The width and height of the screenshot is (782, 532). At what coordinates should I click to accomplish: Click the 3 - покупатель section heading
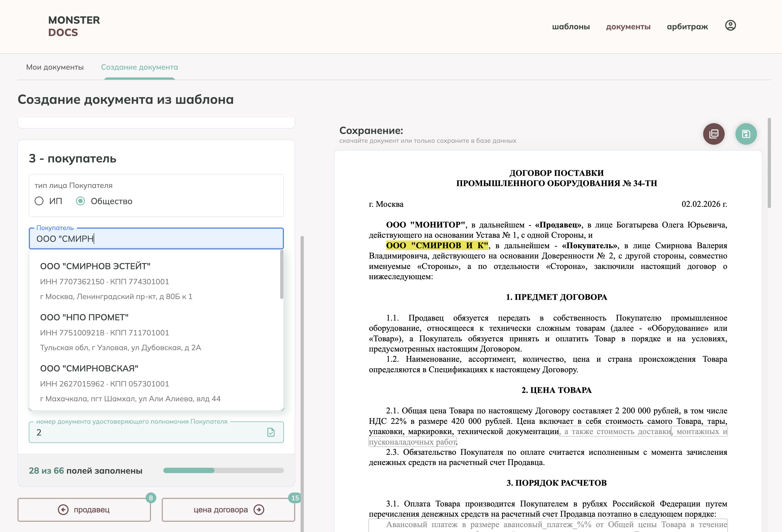tap(72, 158)
